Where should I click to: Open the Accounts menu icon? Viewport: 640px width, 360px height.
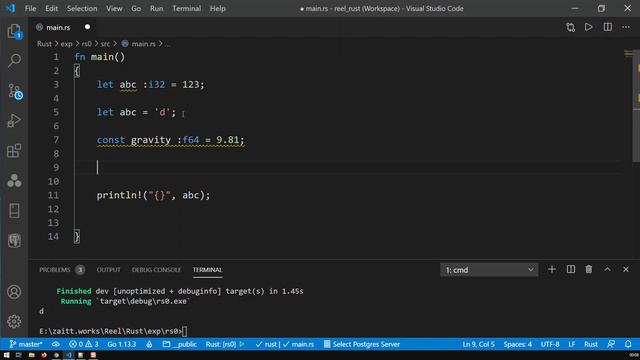[x=14, y=292]
